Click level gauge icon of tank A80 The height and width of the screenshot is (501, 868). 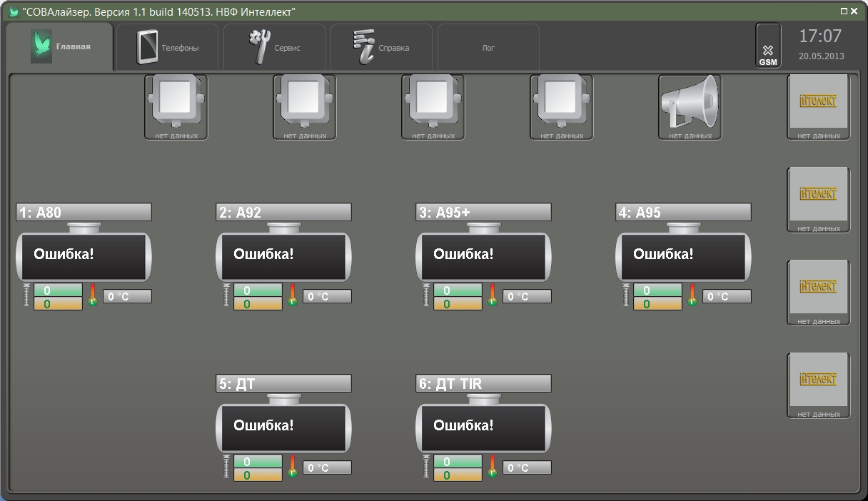(x=27, y=295)
